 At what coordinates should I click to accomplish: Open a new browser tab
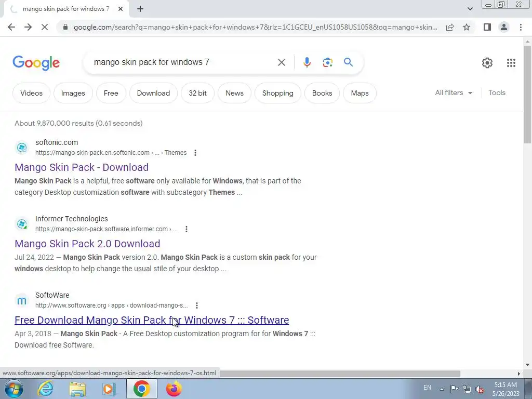click(140, 9)
